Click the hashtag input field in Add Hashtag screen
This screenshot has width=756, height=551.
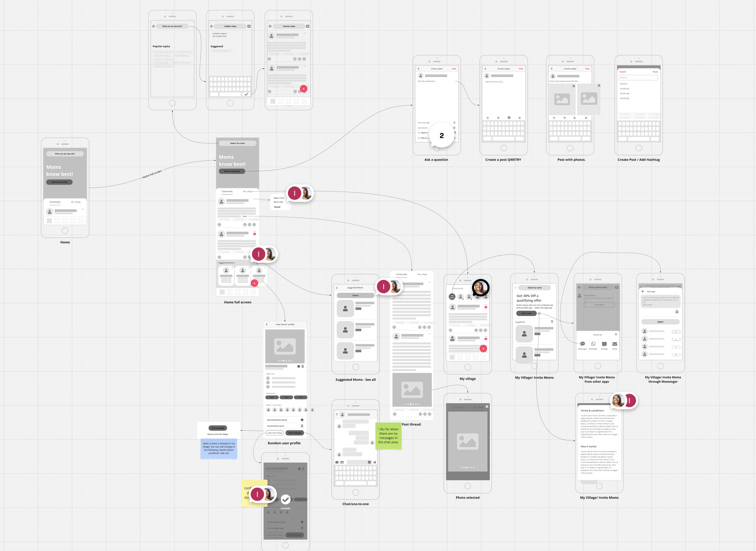(638, 77)
